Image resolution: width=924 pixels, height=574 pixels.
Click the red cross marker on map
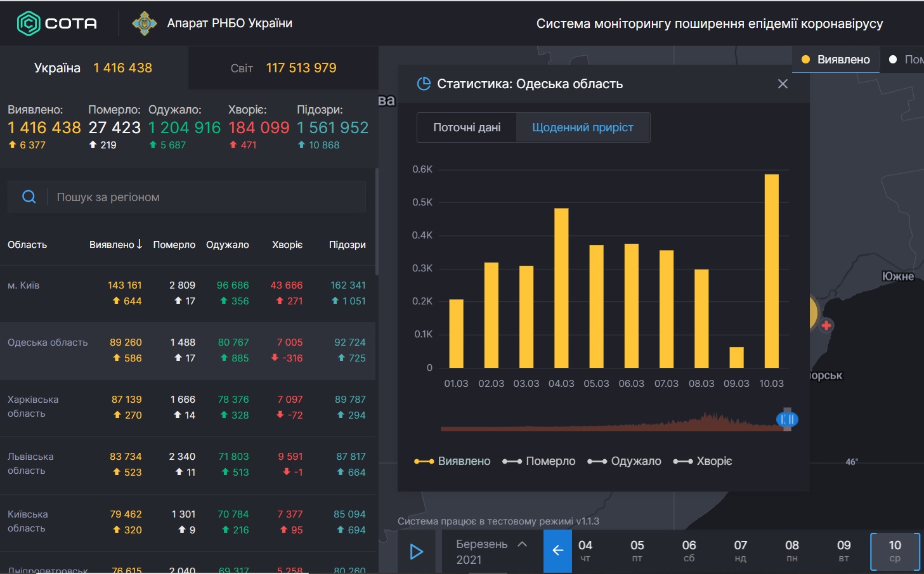click(826, 325)
